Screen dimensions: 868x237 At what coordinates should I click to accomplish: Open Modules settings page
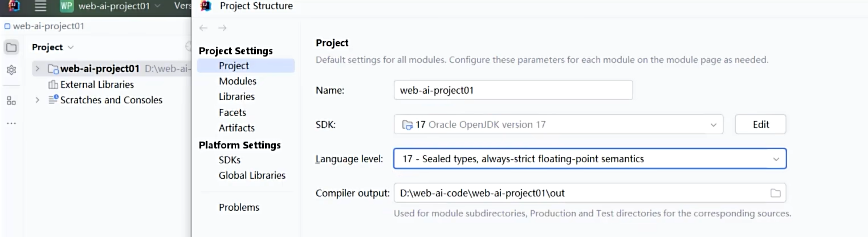(238, 81)
